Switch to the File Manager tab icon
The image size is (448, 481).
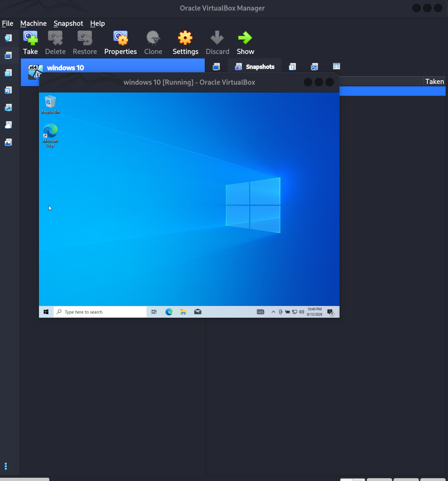tap(337, 66)
